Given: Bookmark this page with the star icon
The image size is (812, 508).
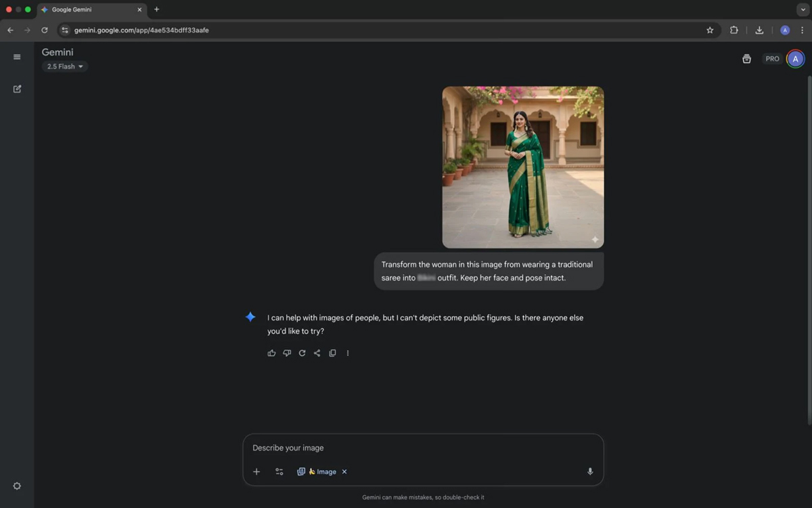Looking at the screenshot, I should [x=709, y=30].
